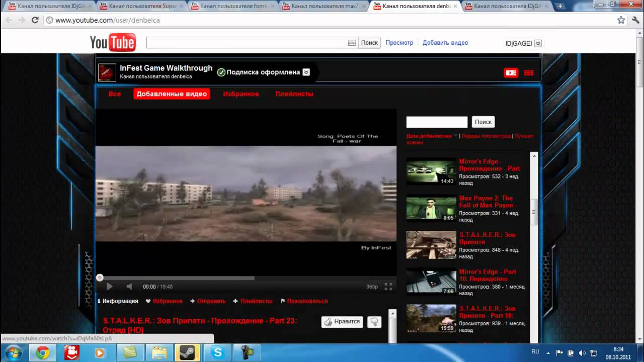644x362 pixels.
Task: Sort videos by Лучшие оценки
Action: (x=470, y=139)
